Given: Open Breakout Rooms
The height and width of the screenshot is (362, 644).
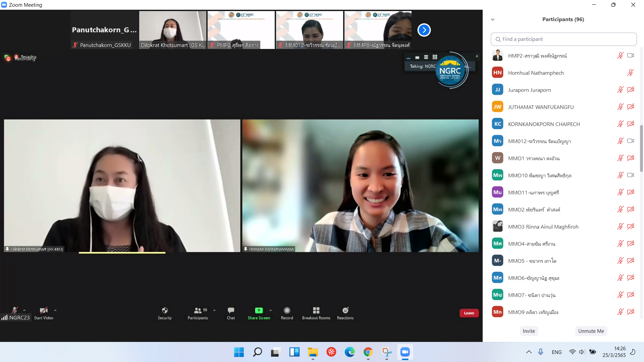Looking at the screenshot, I should click(x=316, y=310).
